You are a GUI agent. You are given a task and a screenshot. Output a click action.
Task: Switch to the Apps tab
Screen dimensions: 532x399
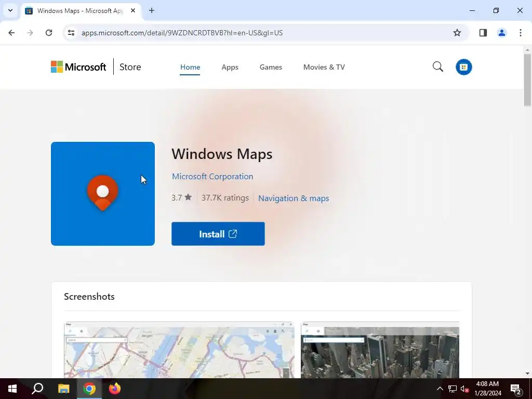pos(230,67)
